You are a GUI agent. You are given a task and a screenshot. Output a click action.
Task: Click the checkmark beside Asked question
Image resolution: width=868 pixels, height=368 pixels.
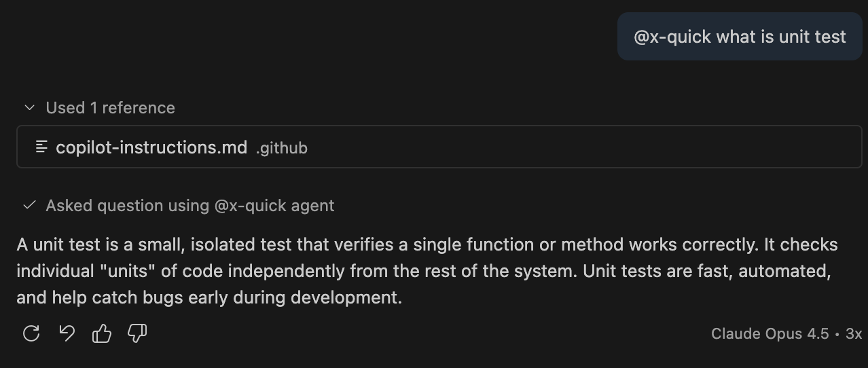click(x=29, y=205)
